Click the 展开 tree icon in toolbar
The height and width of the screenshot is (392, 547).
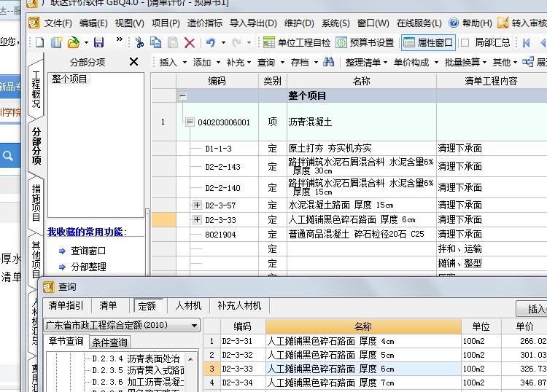pos(528,62)
